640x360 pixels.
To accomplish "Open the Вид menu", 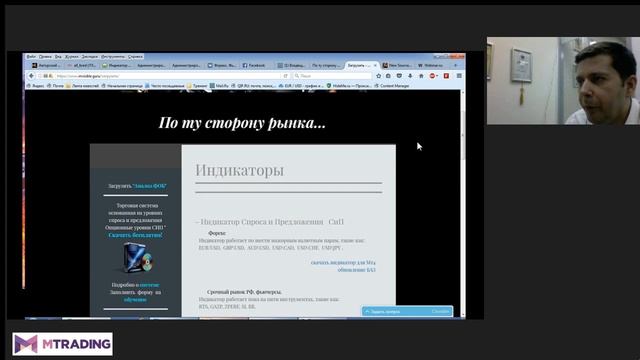I will click(x=58, y=57).
